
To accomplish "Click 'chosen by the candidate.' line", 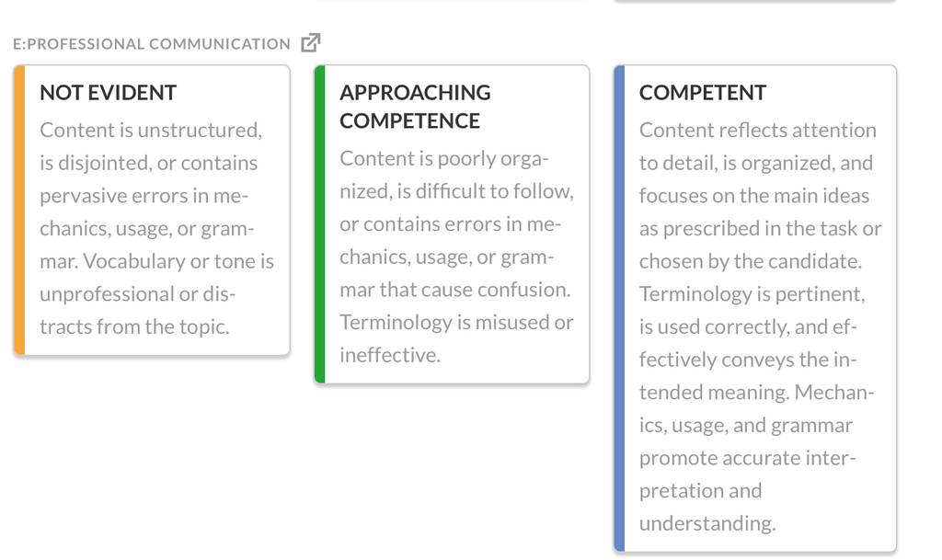I will tap(751, 261).
